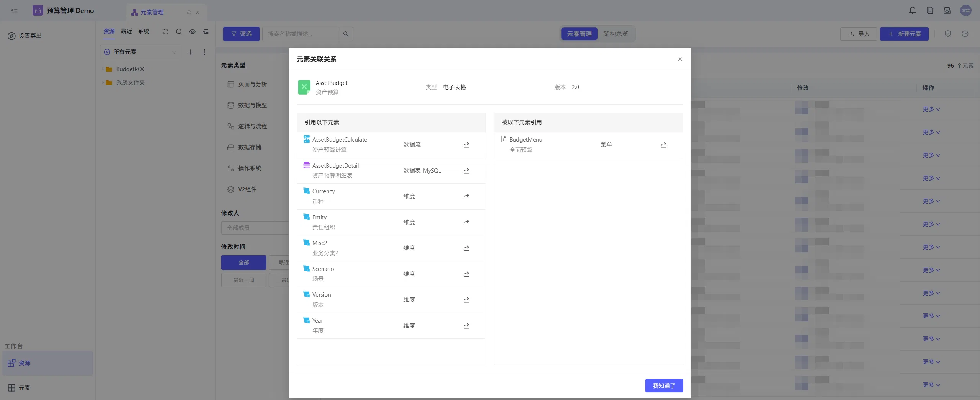This screenshot has height=400, width=980.
Task: Click the search icon in resource panel
Action: [179, 32]
